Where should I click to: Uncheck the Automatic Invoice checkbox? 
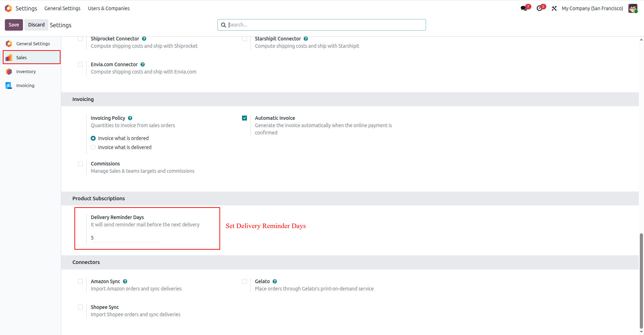coord(244,118)
